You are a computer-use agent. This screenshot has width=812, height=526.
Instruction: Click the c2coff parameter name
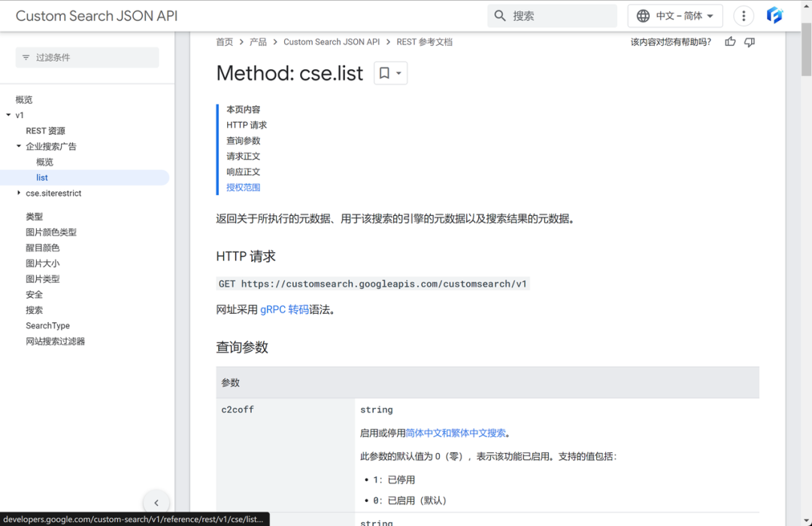coord(238,409)
